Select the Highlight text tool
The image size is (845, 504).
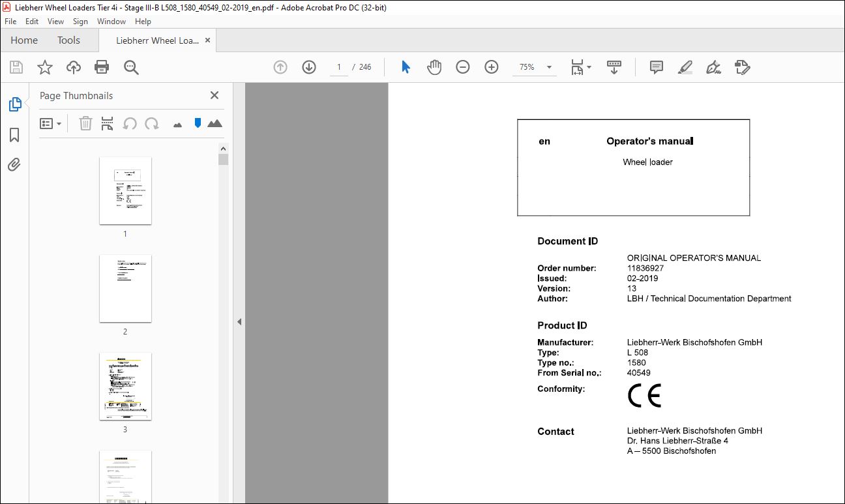click(x=685, y=67)
